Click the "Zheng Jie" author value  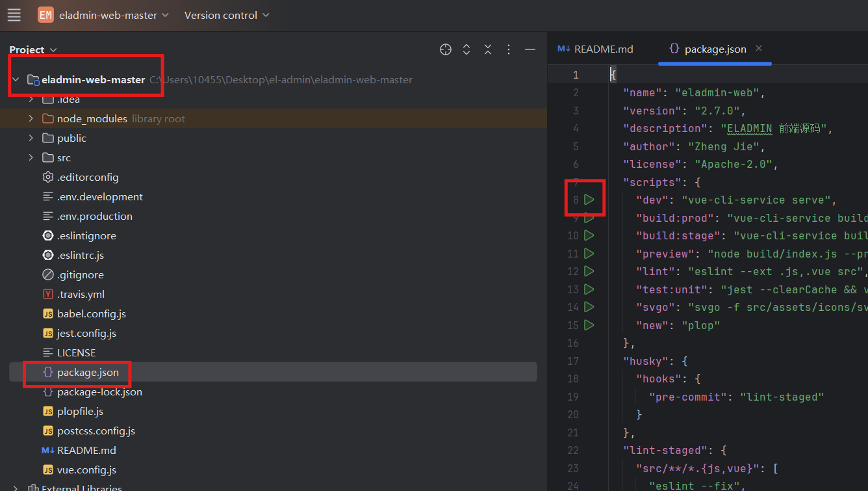click(724, 146)
